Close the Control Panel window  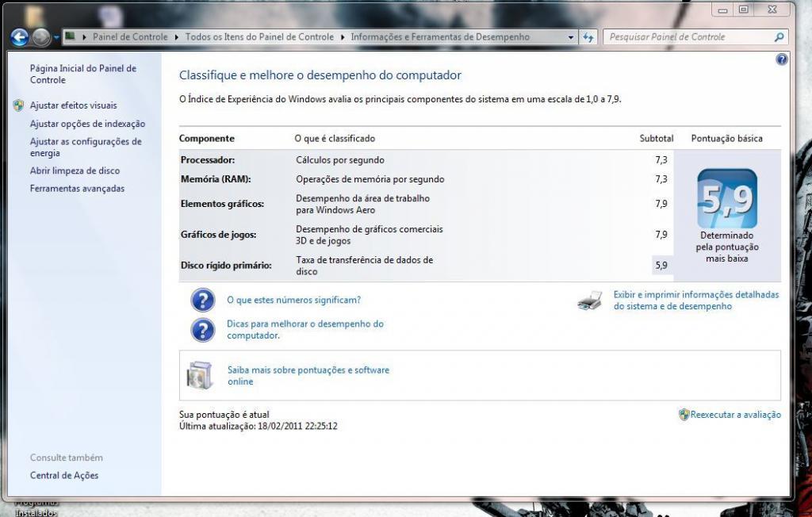tap(772, 10)
